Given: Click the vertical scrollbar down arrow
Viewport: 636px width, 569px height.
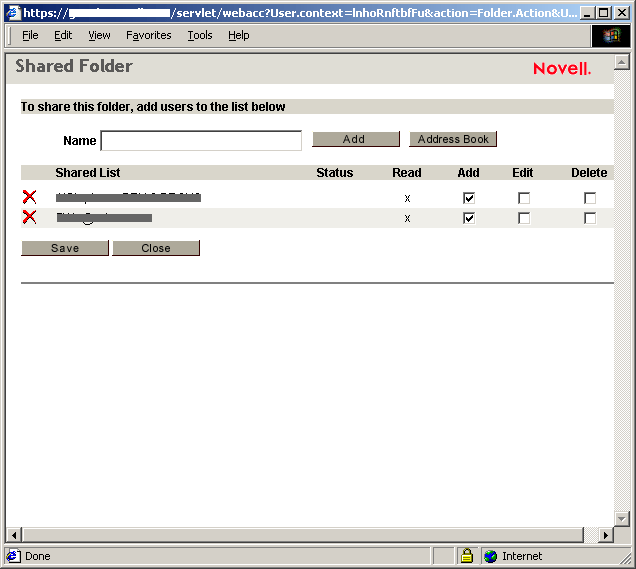Looking at the screenshot, I should [x=621, y=519].
